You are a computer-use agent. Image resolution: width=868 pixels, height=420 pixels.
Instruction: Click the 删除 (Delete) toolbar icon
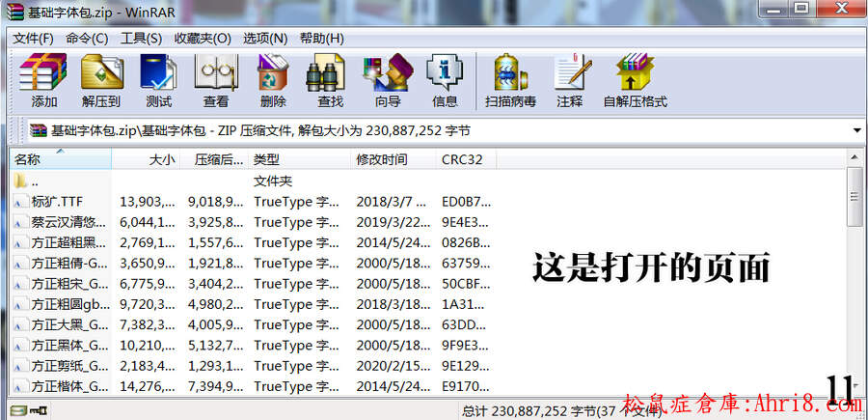point(273,80)
